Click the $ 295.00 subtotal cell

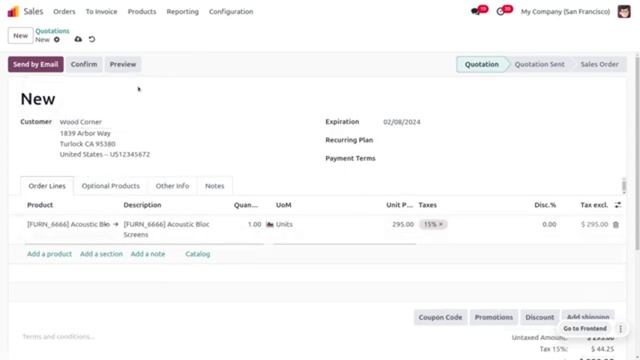point(595,224)
